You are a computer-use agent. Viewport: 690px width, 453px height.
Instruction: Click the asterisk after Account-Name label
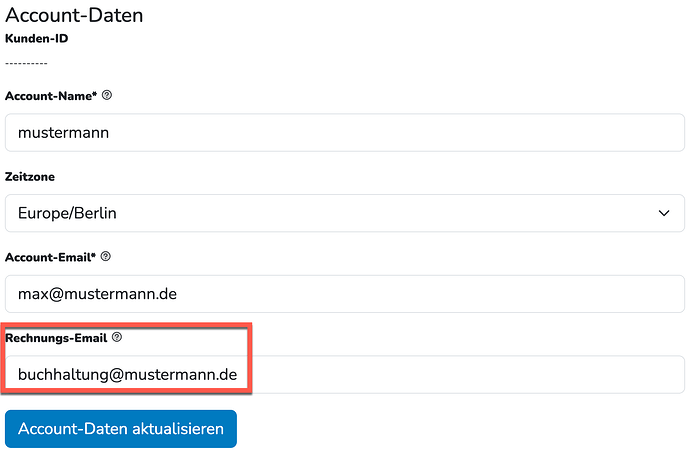(95, 94)
